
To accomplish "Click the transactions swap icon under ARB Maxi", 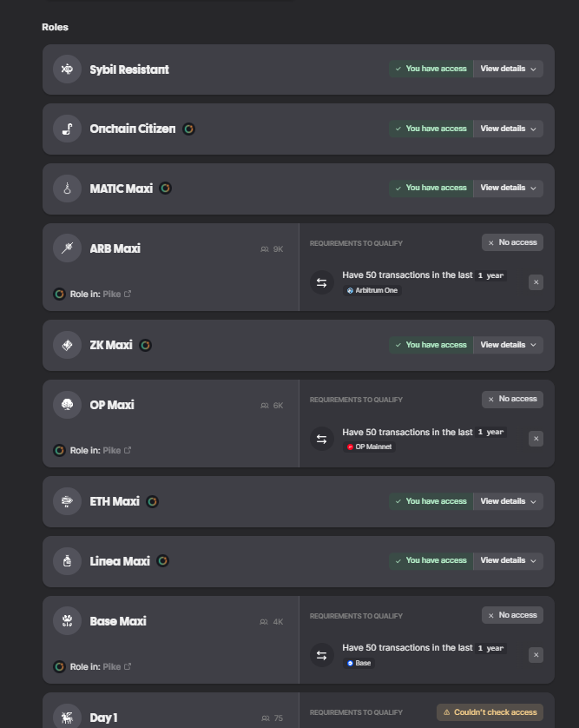I will tap(321, 282).
